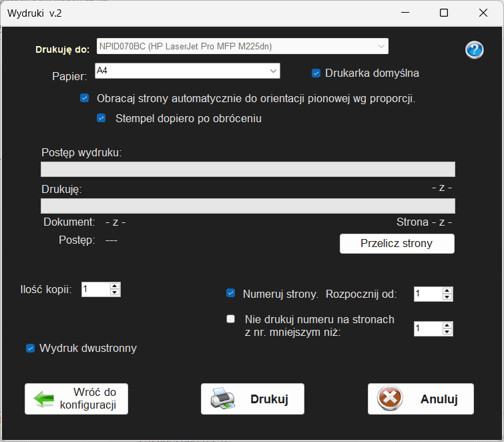Image resolution: width=504 pixels, height=442 pixels.
Task: Toggle Wydruk dwustronny checkbox
Action: pos(30,348)
